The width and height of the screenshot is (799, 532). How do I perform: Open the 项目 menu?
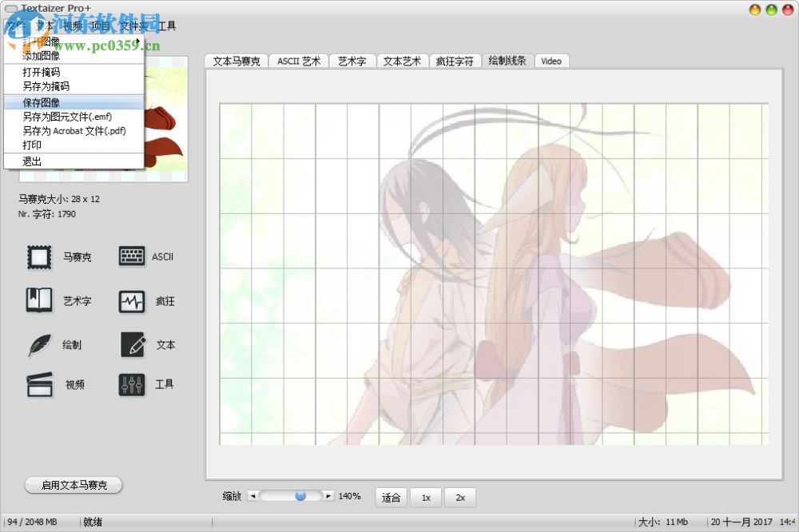point(101,25)
